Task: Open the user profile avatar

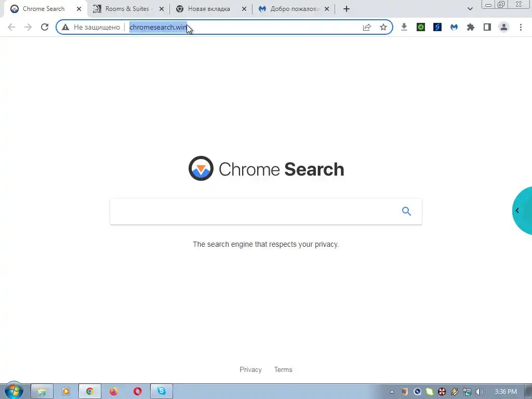Action: click(x=504, y=27)
